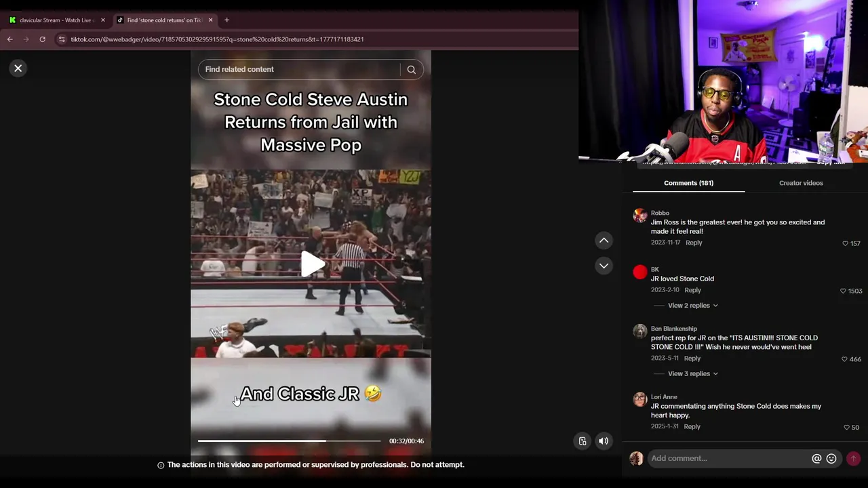Open Robbo's profile avatar

pyautogui.click(x=640, y=216)
